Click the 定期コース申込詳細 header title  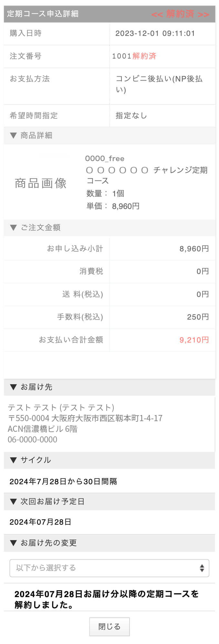pyautogui.click(x=43, y=14)
